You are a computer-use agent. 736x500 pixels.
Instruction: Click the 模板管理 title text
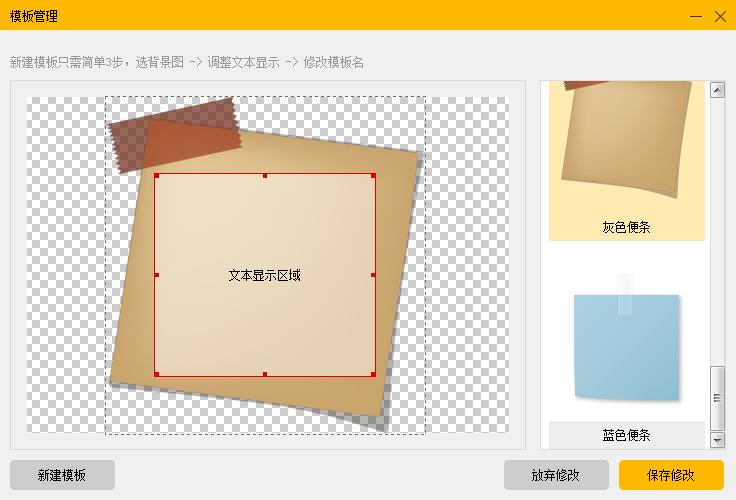pos(34,16)
